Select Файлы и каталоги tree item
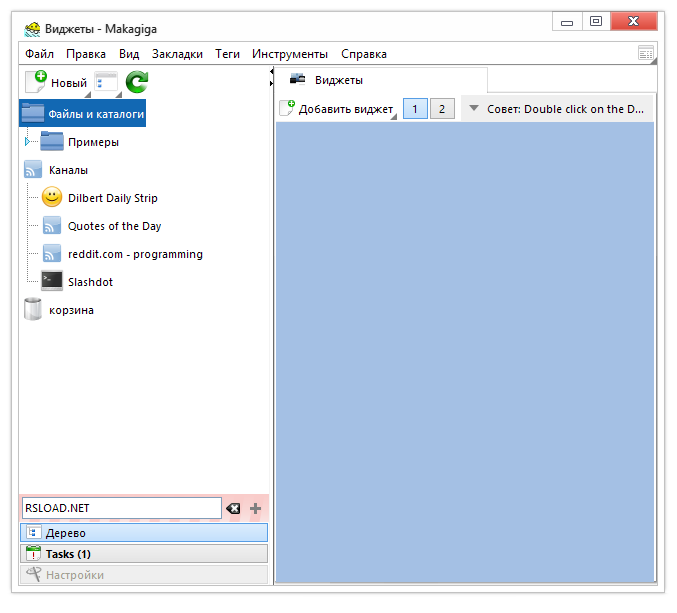Screen dimensions: 677x613 tap(82, 113)
